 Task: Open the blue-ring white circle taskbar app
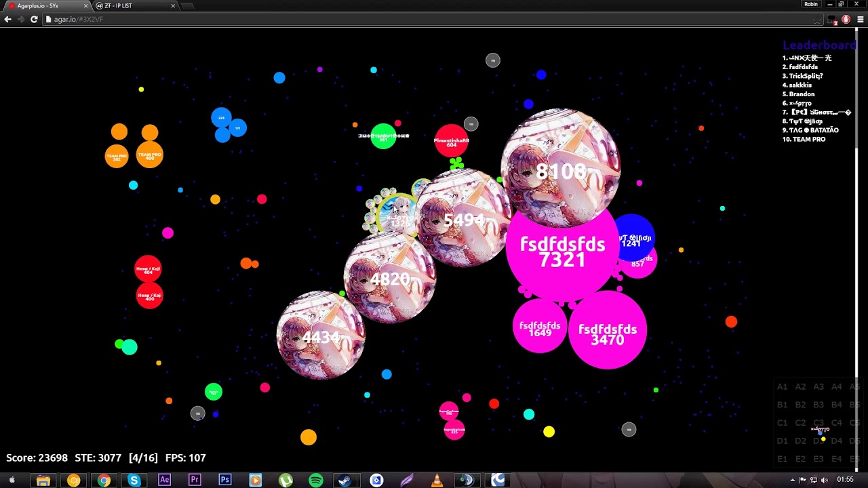(376, 480)
